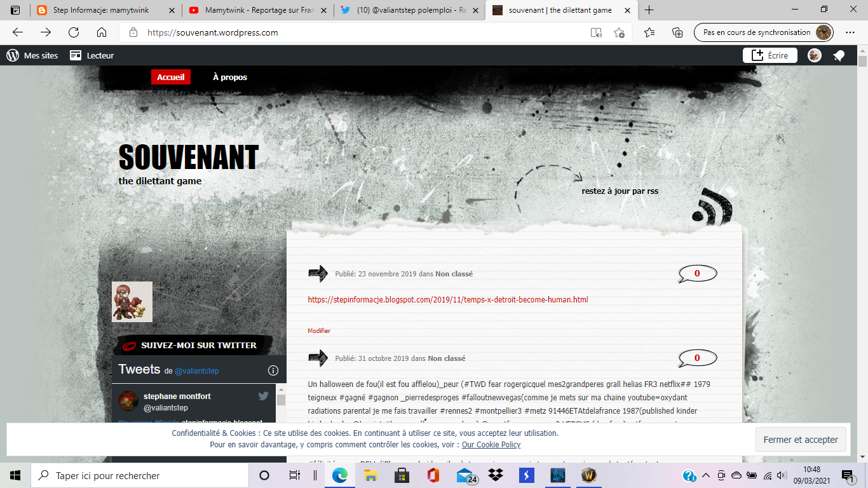Open the tab actions menu icon
The width and height of the screenshot is (868, 488).
(x=15, y=10)
